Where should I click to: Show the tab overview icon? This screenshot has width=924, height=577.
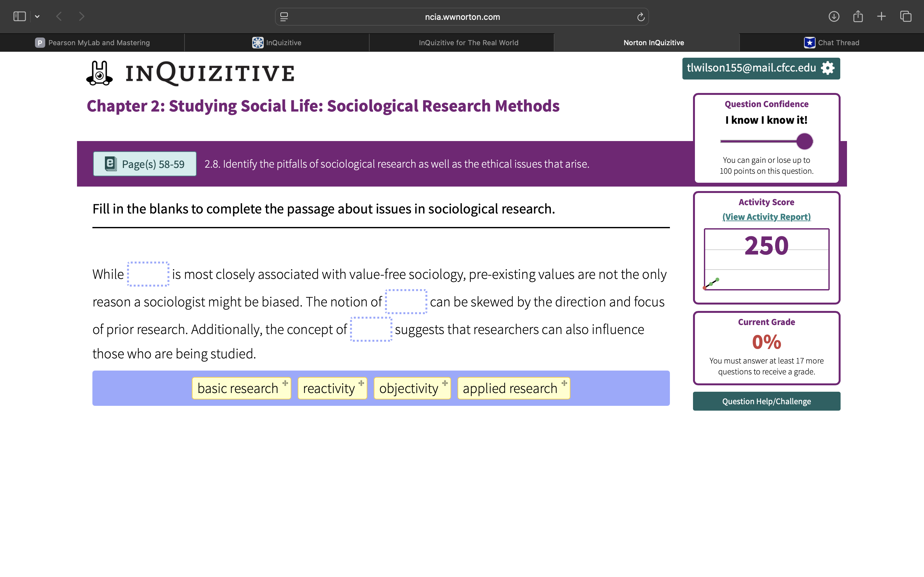coord(906,16)
